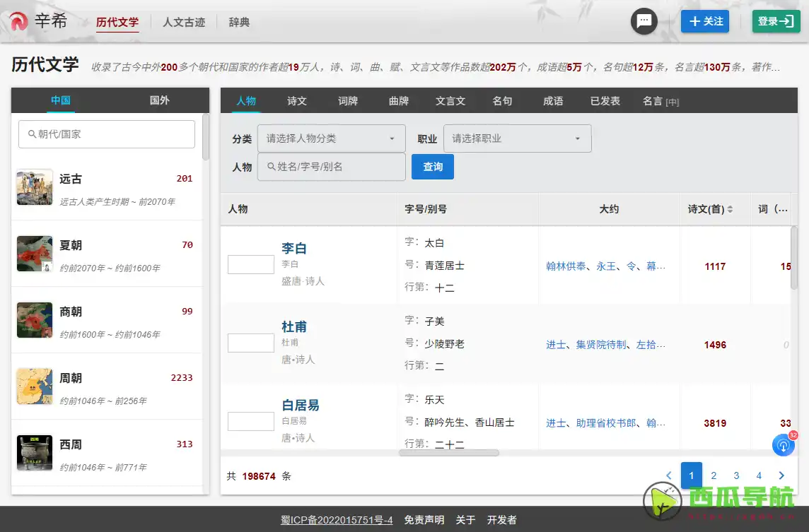Switch to the 文言文 tab
This screenshot has height=532, width=809.
pos(450,100)
